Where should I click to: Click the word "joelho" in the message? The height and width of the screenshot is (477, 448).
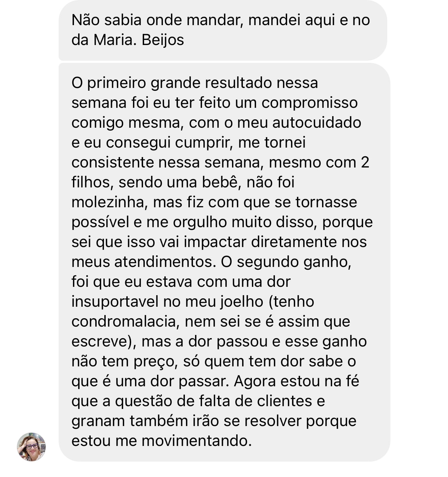(x=241, y=302)
